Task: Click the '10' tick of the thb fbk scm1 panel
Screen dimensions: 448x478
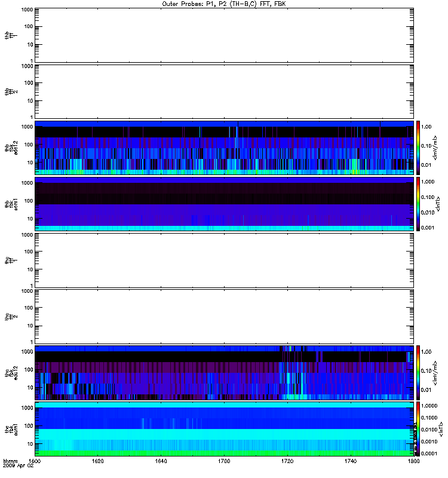Action: tap(30, 219)
